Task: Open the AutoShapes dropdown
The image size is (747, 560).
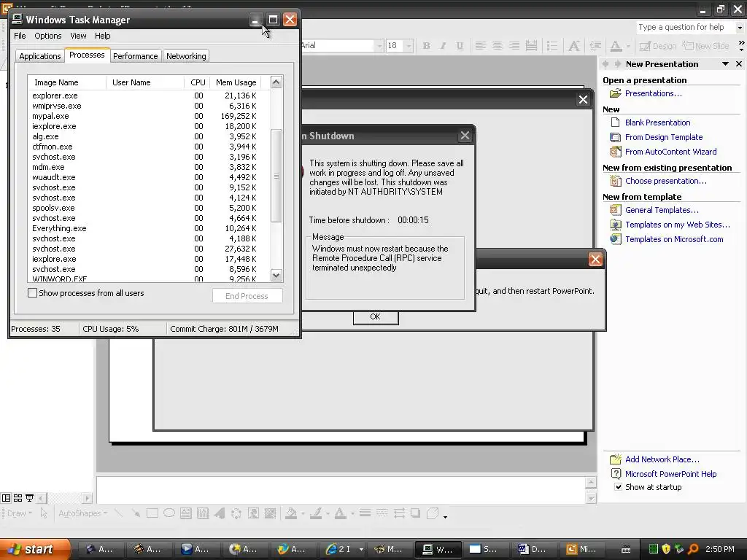Action: pos(83,513)
